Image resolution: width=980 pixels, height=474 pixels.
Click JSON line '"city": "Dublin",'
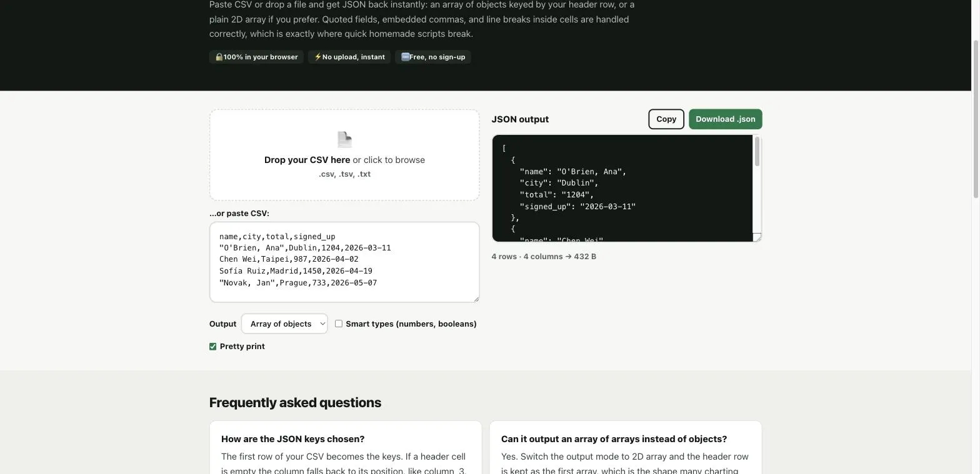pos(559,183)
